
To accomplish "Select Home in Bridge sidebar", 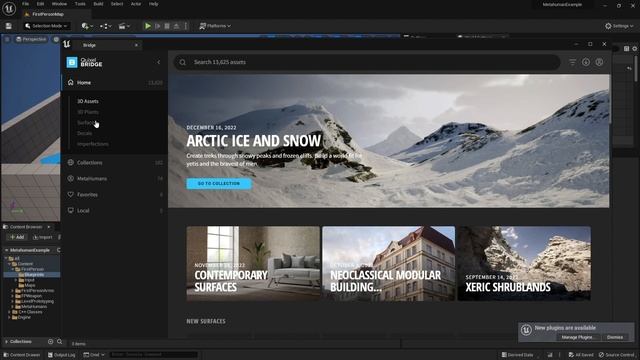I will pos(114,82).
